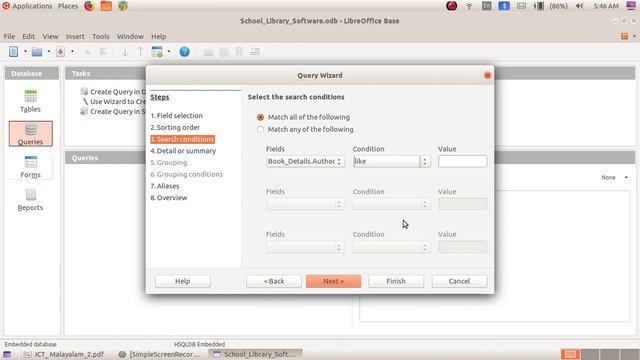Click the Help button in wizard

tap(182, 281)
